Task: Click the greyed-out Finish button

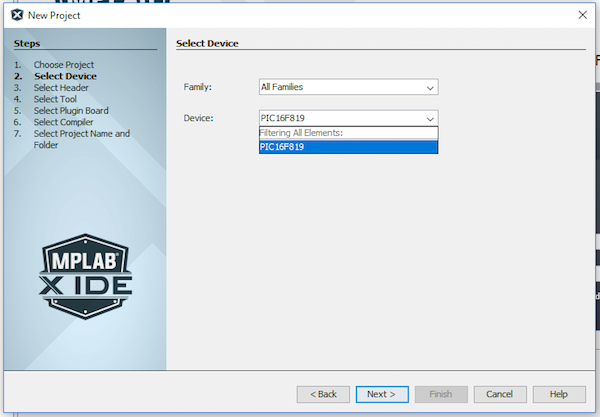Action: tap(440, 394)
